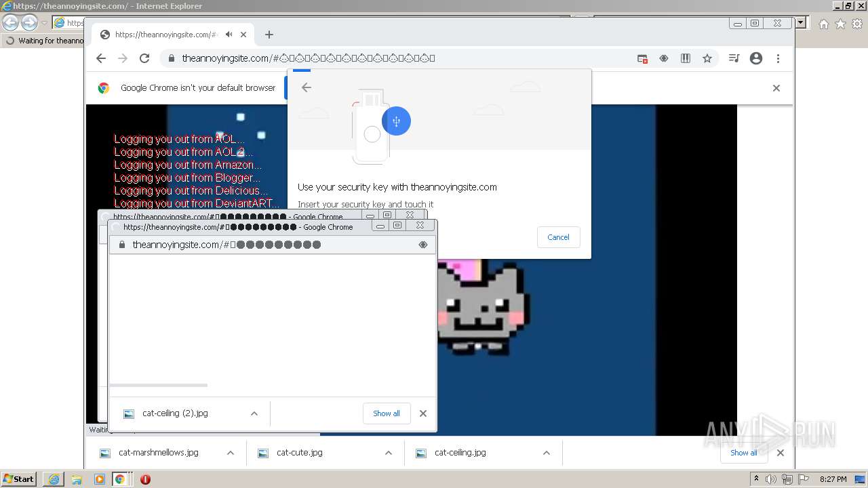Screen dimensions: 868x488
Task: Open cat-cute.jpg download item
Action: (x=299, y=453)
